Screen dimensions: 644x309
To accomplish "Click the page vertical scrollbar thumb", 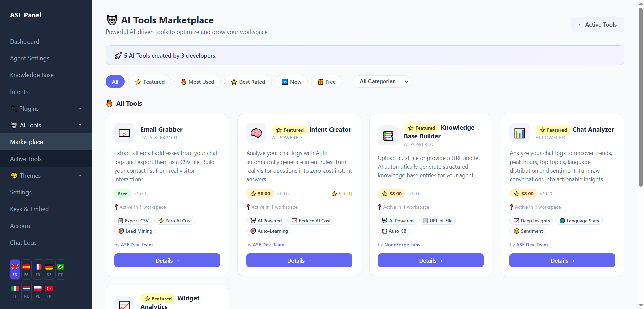I will (x=641, y=97).
